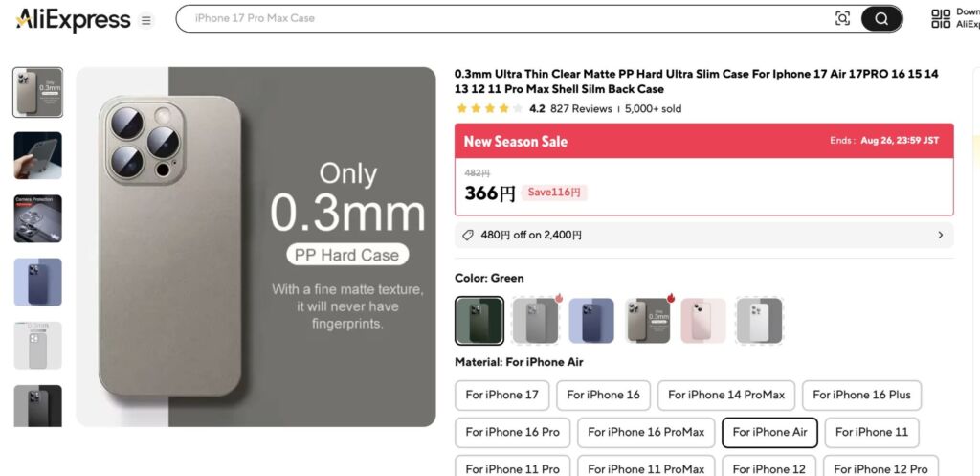980x476 pixels.
Task: Click the QR code download app icon
Action: pos(941,19)
